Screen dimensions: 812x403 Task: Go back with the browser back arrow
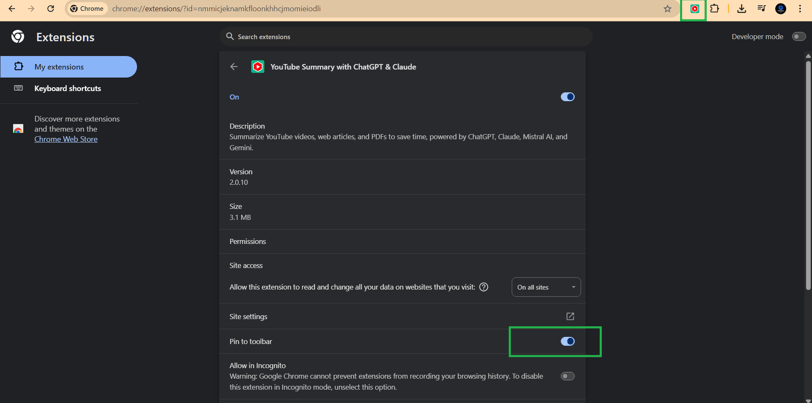point(12,9)
